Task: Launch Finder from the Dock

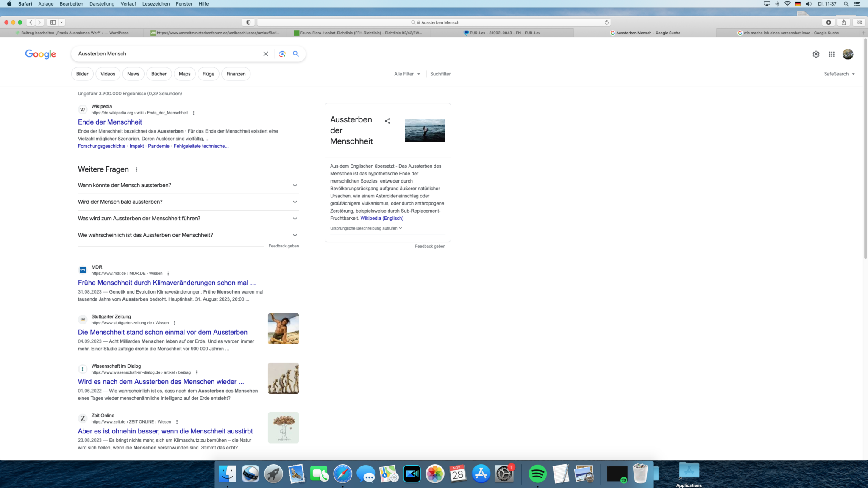Action: click(x=228, y=474)
